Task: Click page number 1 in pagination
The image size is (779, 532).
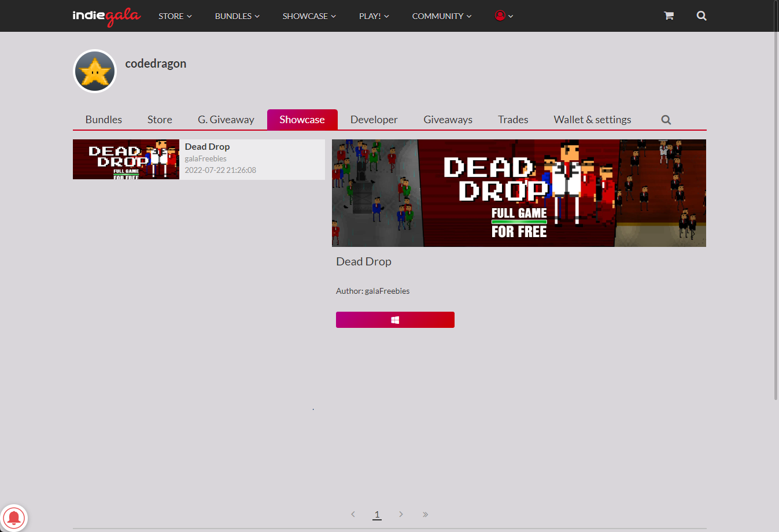Action: (x=377, y=514)
